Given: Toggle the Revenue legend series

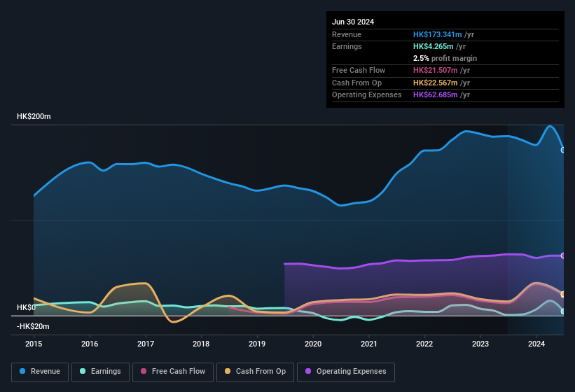Looking at the screenshot, I should click(x=40, y=372).
